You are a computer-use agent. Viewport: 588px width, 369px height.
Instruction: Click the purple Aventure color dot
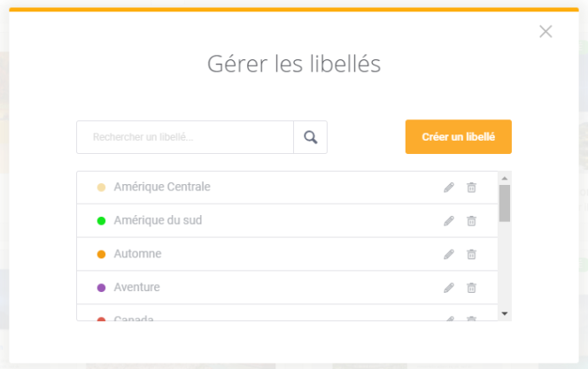point(101,288)
